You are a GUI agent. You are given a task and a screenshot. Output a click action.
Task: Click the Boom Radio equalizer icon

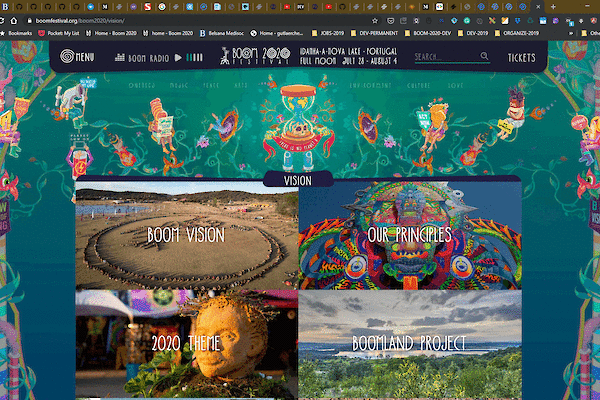coord(121,57)
